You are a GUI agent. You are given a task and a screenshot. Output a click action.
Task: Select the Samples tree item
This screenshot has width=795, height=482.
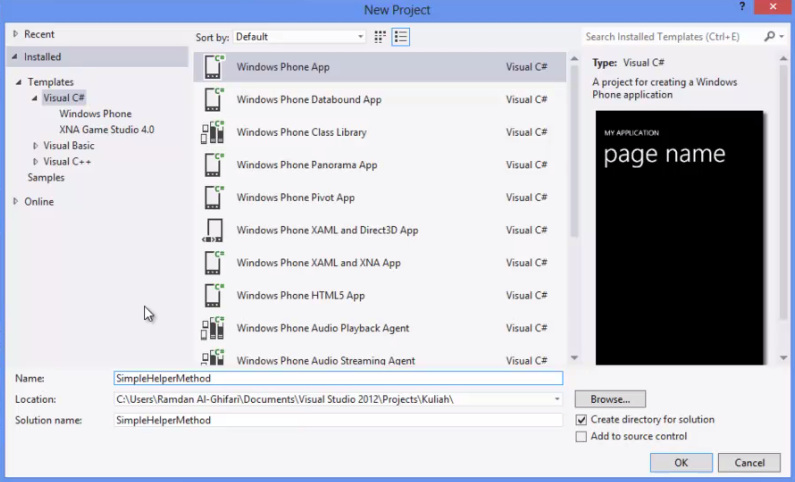pyautogui.click(x=46, y=177)
